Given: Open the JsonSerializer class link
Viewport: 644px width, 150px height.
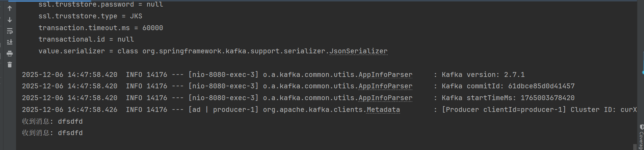Looking at the screenshot, I should [x=358, y=51].
